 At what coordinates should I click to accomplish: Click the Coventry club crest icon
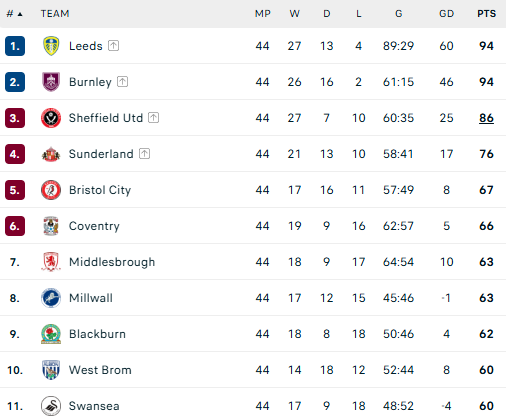[51, 226]
